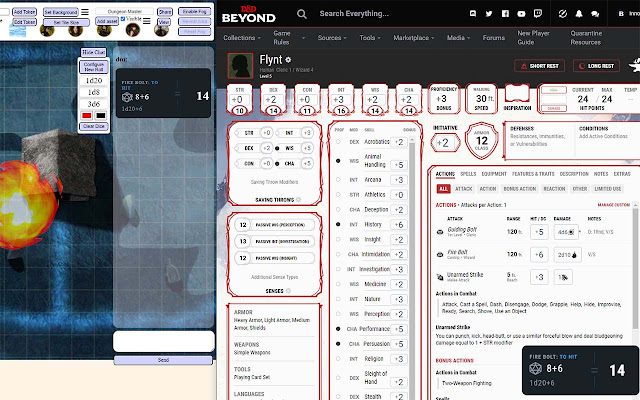The image size is (640, 400).
Task: Click the chat message input field
Action: pos(164,341)
